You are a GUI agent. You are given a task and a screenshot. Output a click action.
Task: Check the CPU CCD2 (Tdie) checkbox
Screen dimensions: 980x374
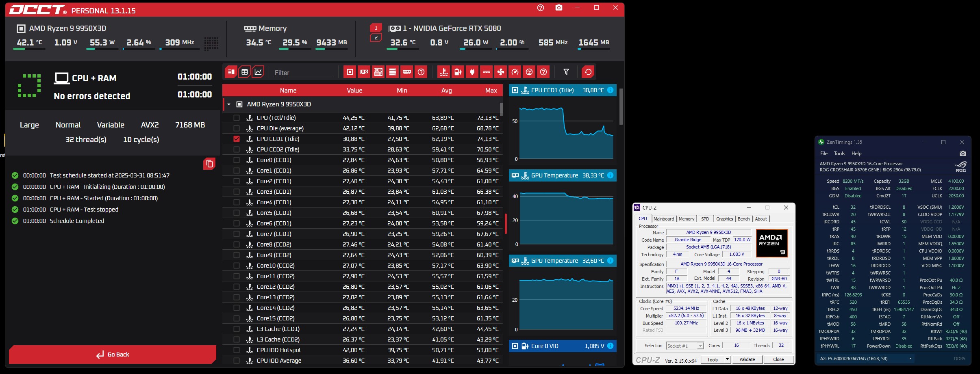pyautogui.click(x=237, y=149)
